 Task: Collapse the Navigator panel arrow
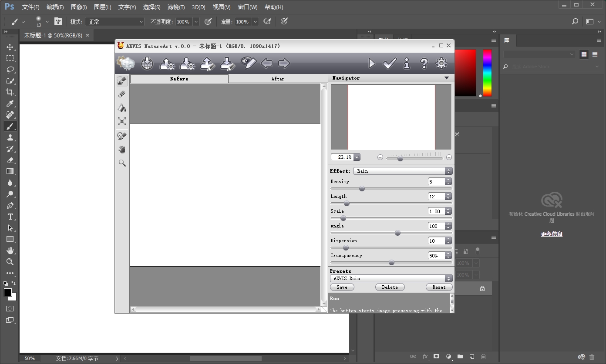click(447, 78)
